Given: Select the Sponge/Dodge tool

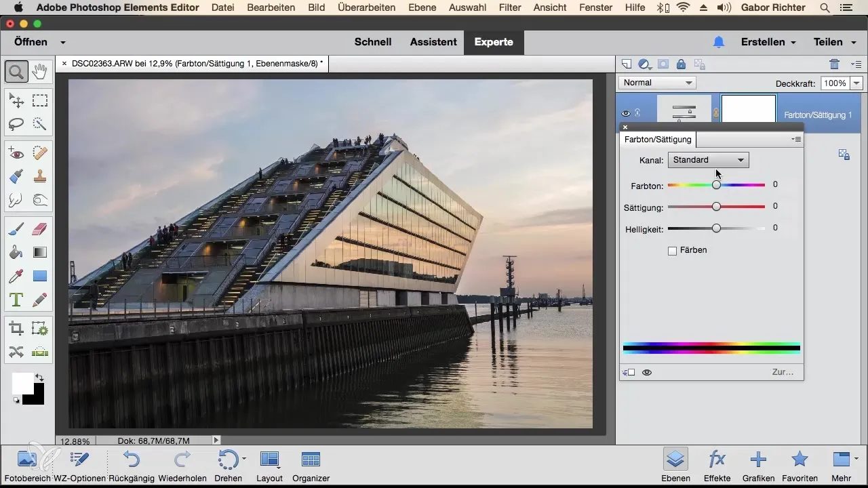Looking at the screenshot, I should click(40, 200).
